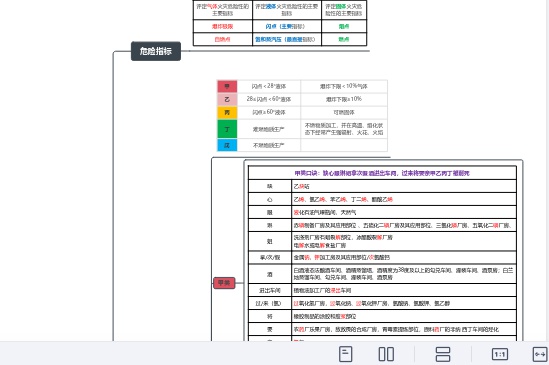Click the green 丁 category cell
This screenshot has height=365, width=549.
[x=227, y=129]
